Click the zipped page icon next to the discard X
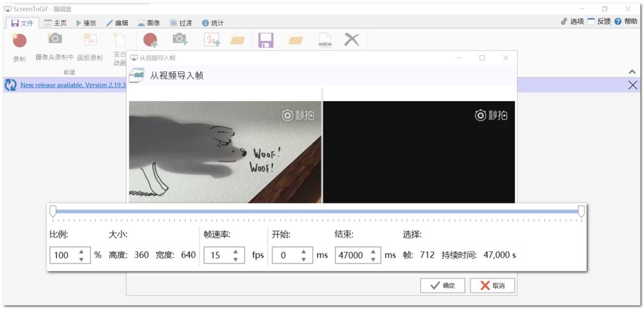 (325, 40)
